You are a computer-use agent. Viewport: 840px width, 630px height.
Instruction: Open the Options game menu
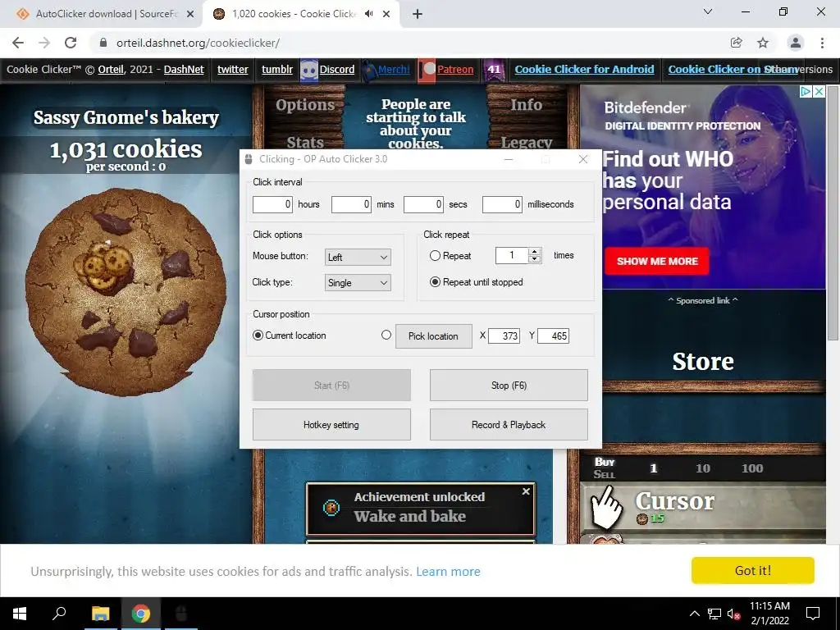click(x=305, y=105)
